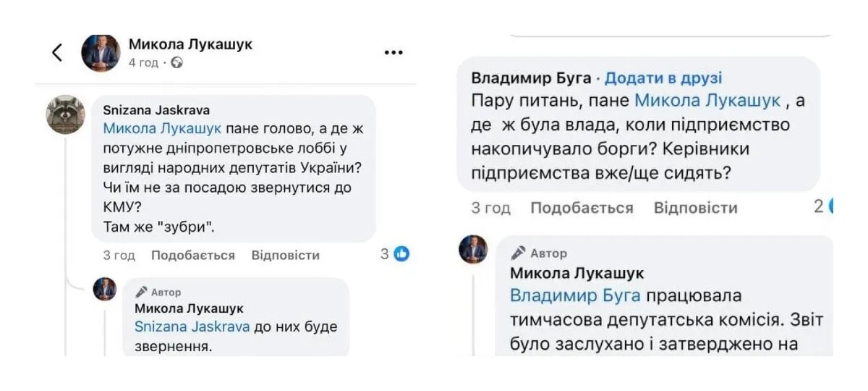868x391 pixels.
Task: Click the mention in Владимир Буга's comment
Action: click(x=707, y=101)
